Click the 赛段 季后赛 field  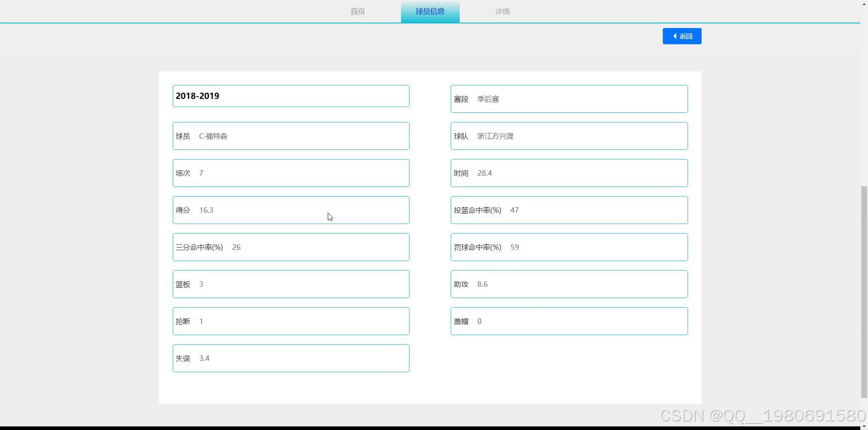[568, 99]
